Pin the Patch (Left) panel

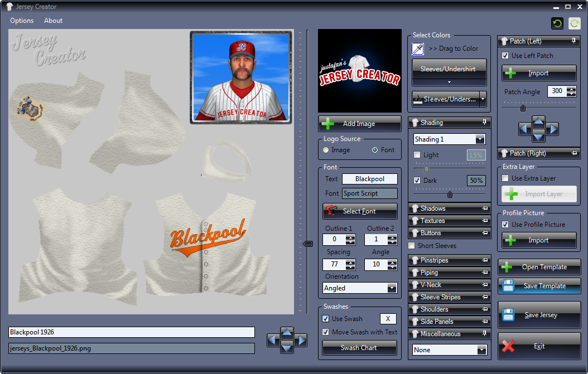click(x=573, y=41)
